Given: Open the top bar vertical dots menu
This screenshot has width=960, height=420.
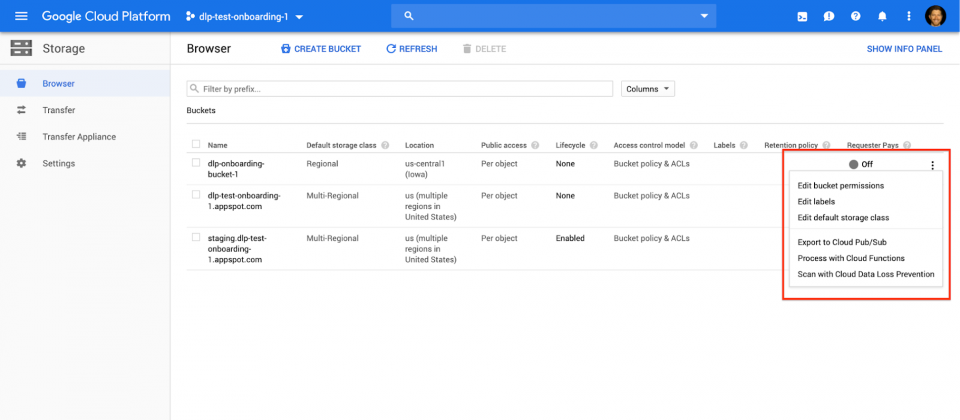Looking at the screenshot, I should (909, 17).
